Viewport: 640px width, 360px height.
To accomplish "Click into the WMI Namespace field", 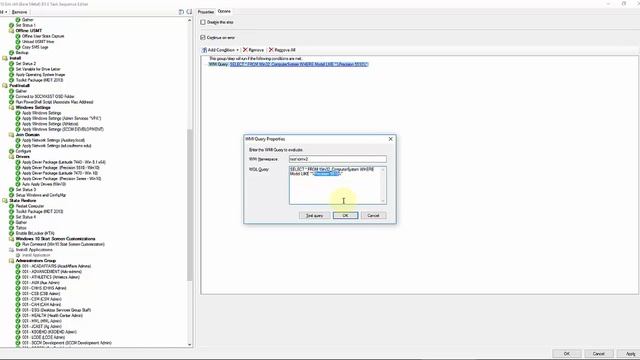I will click(338, 159).
